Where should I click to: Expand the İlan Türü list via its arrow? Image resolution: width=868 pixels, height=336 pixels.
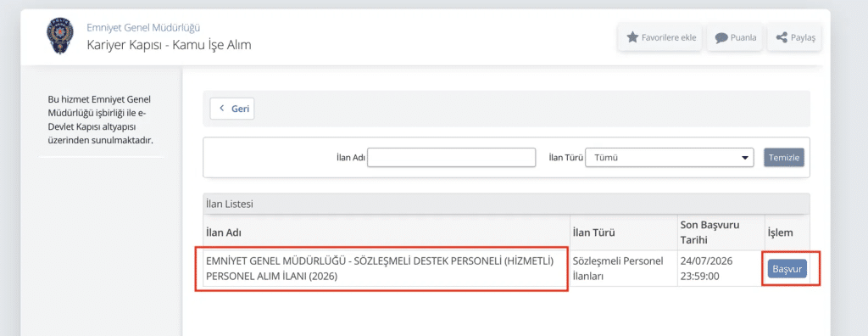[744, 158]
